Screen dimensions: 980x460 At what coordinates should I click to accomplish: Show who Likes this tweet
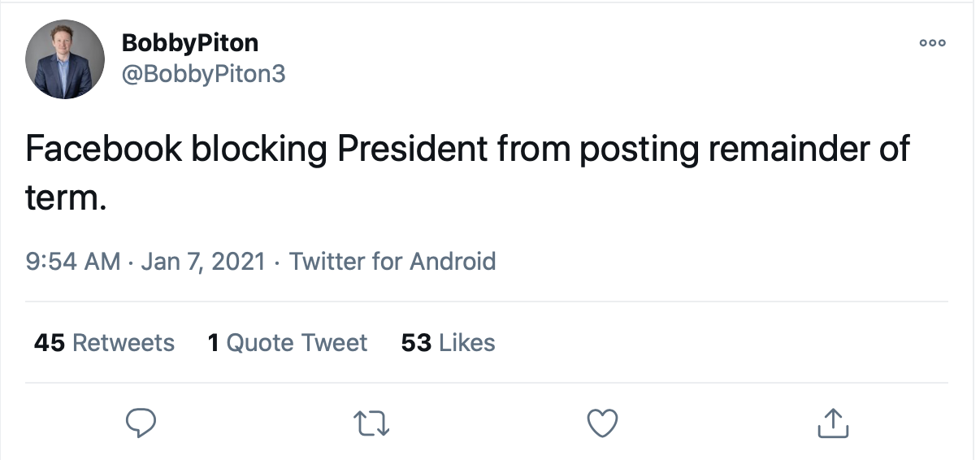point(466,343)
